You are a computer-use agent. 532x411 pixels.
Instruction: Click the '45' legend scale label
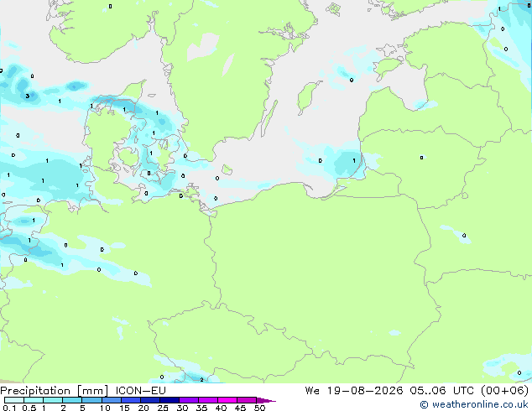(240, 408)
